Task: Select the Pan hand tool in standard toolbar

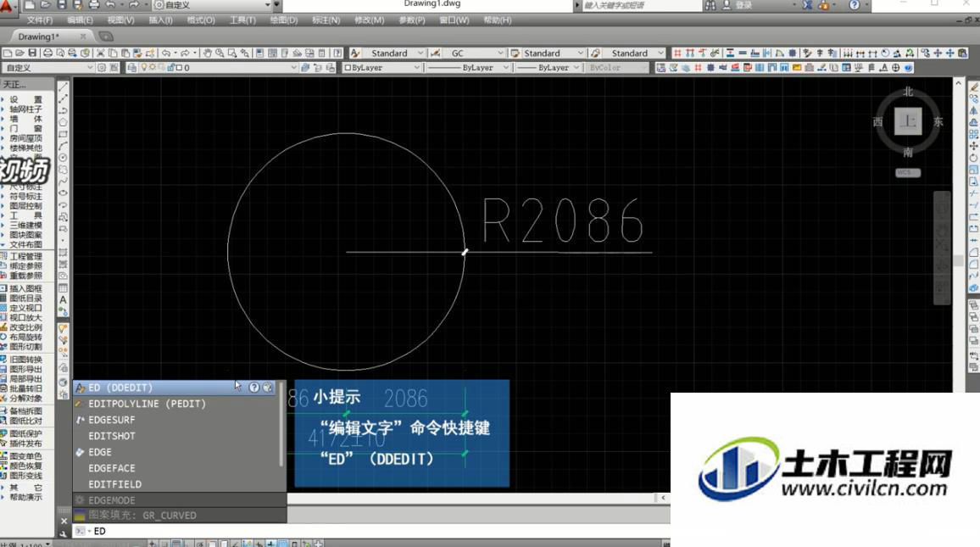Action: (207, 53)
